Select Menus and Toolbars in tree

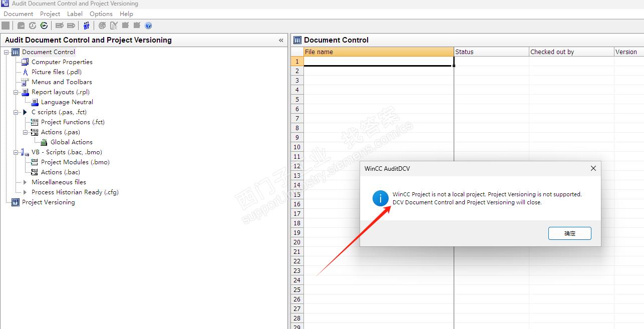(62, 82)
